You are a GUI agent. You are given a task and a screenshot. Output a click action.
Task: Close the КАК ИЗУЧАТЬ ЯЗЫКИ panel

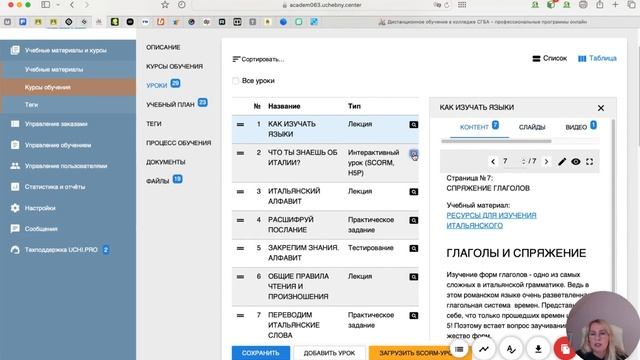(x=601, y=108)
